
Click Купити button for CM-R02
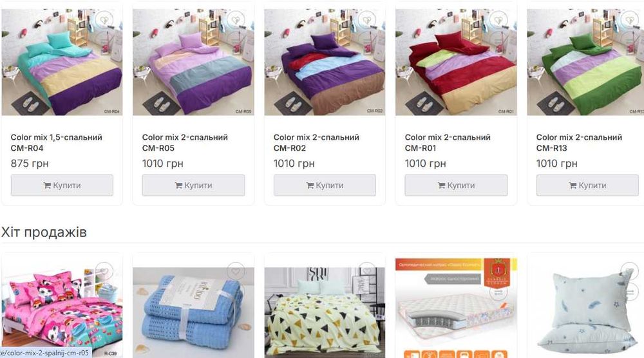(x=325, y=185)
